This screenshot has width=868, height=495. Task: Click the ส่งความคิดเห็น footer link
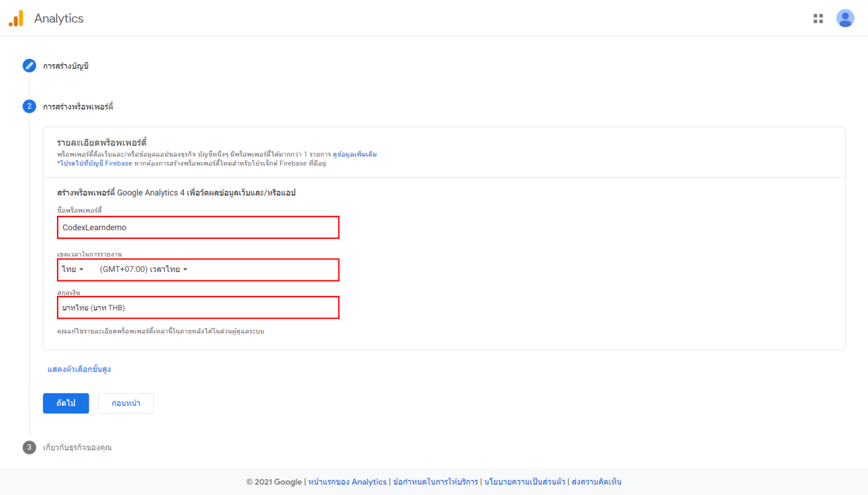596,482
